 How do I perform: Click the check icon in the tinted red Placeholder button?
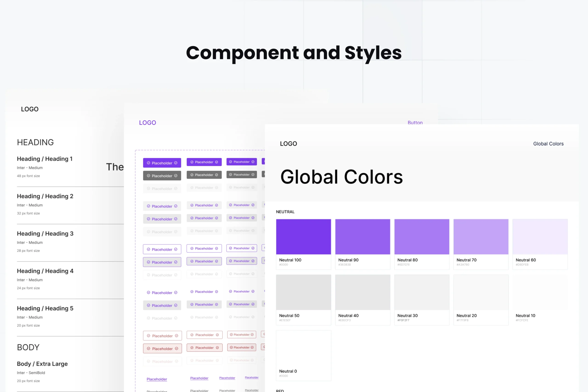(149, 349)
